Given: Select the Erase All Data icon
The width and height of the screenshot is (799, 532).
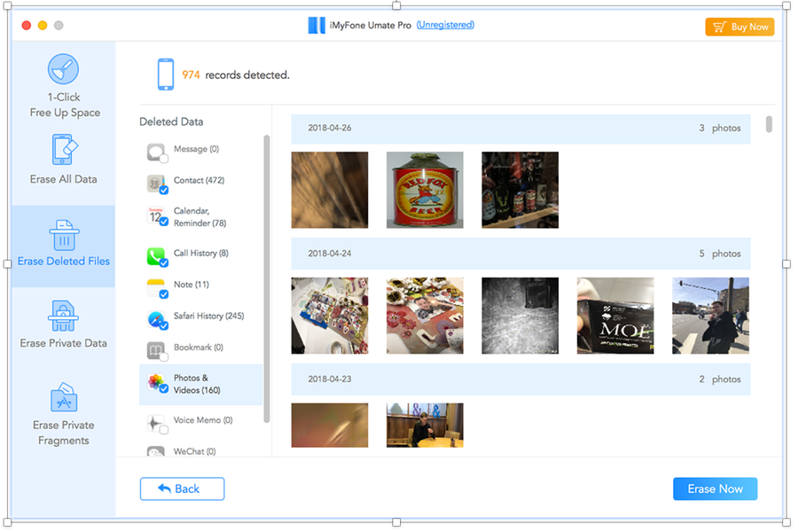Looking at the screenshot, I should click(64, 149).
